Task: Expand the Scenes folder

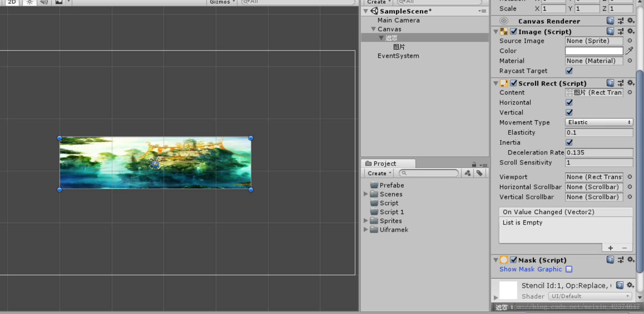Action: (x=366, y=194)
